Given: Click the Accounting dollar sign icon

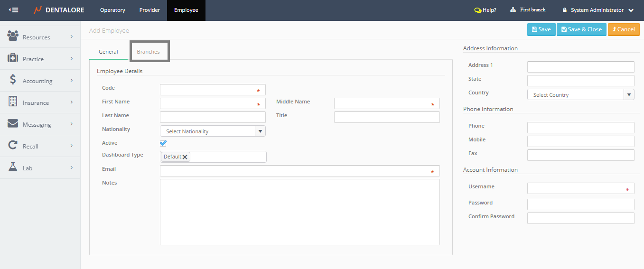Looking at the screenshot, I should click(x=13, y=80).
